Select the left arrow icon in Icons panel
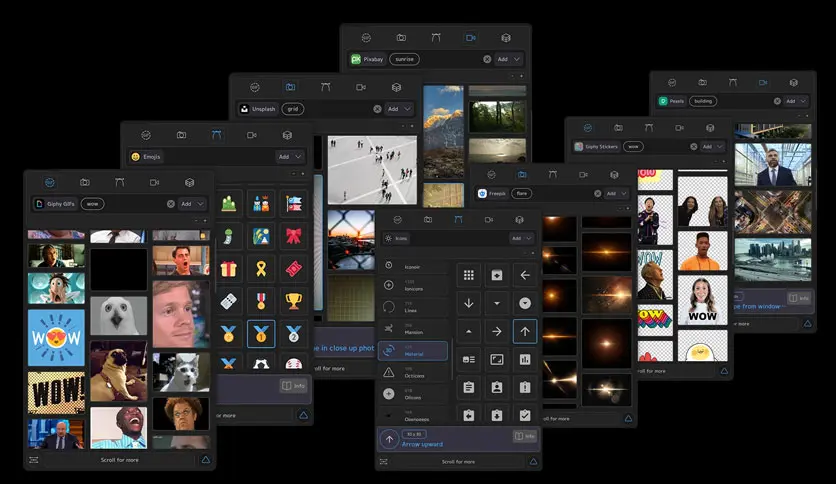The height and width of the screenshot is (484, 836). tap(525, 275)
